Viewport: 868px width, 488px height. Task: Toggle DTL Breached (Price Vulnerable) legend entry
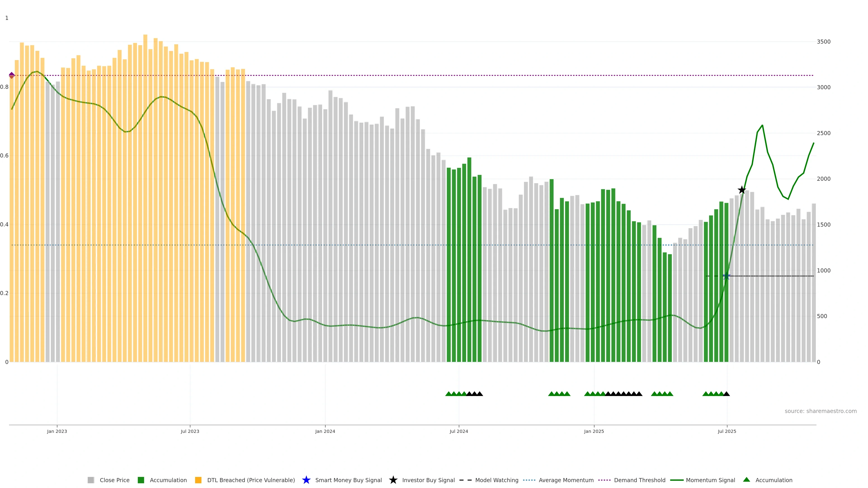click(251, 480)
